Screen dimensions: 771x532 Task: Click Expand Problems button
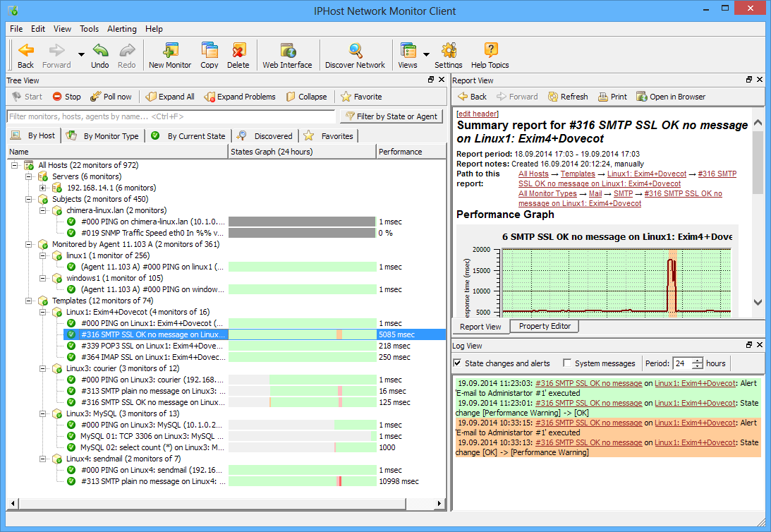240,97
